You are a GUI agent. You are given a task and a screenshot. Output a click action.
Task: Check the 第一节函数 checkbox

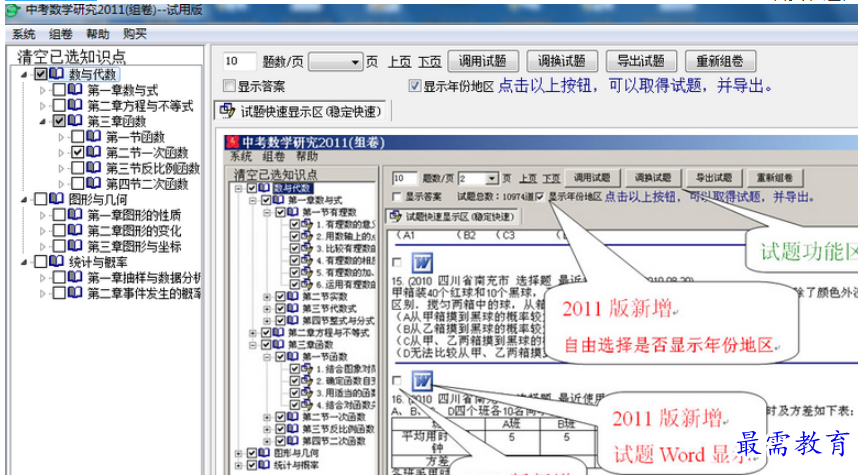78,137
